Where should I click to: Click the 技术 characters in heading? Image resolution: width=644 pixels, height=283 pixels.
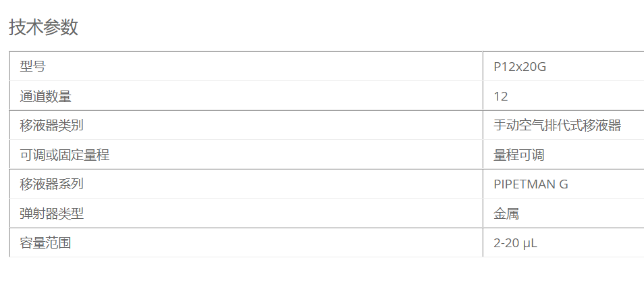click(26, 28)
